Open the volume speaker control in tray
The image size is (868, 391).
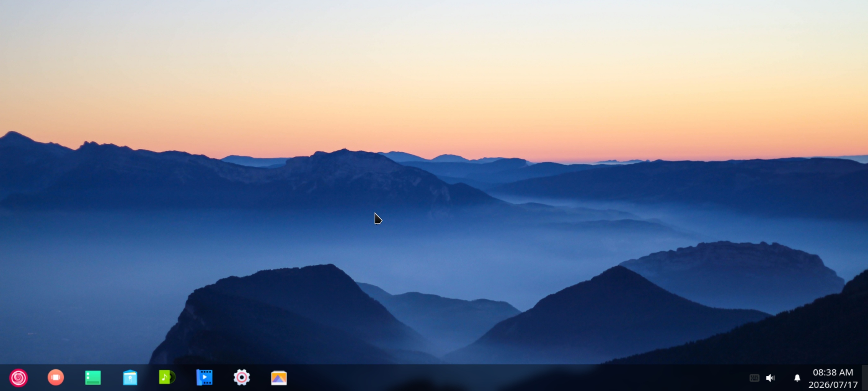(770, 378)
